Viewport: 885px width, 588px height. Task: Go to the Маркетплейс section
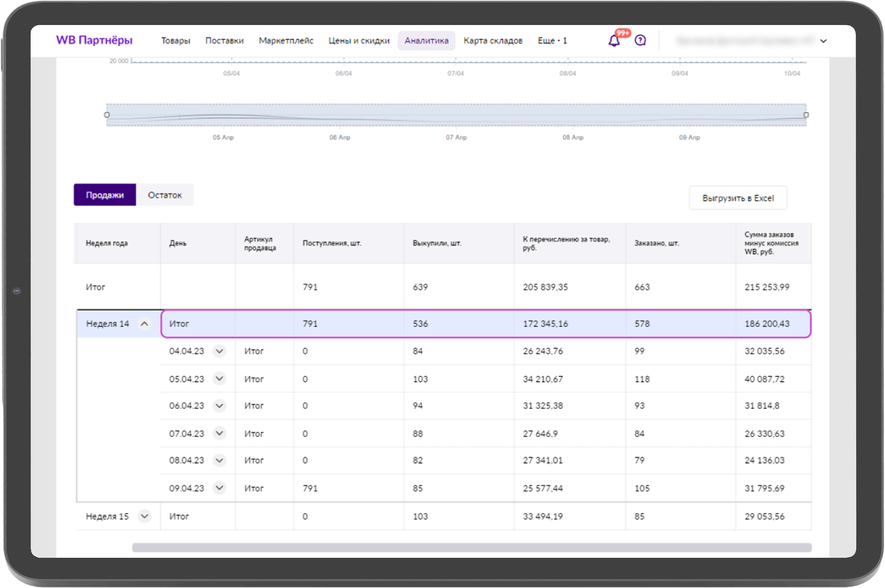(x=286, y=41)
